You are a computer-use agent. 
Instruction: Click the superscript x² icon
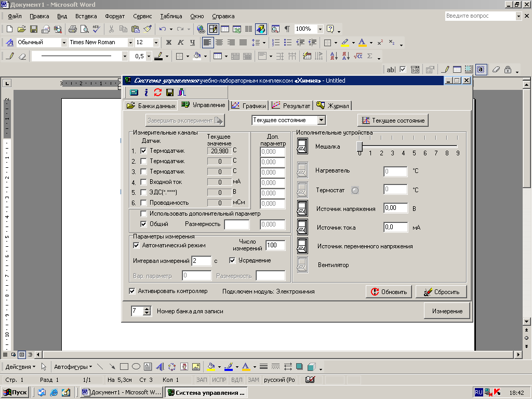[x=380, y=43]
